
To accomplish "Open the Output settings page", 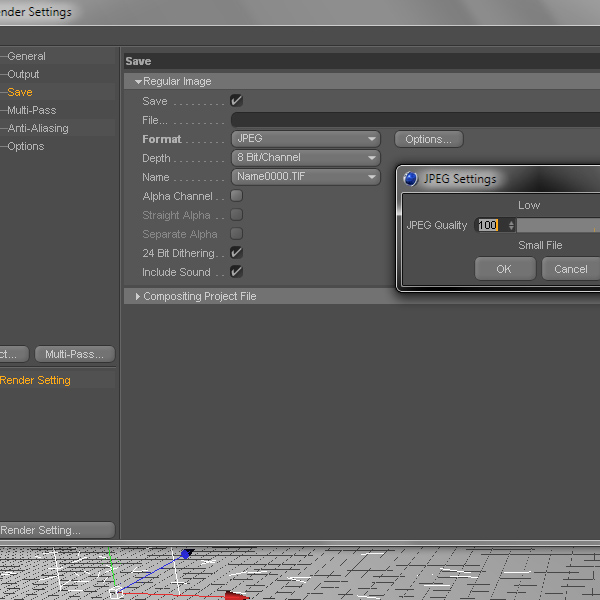I will [x=23, y=74].
